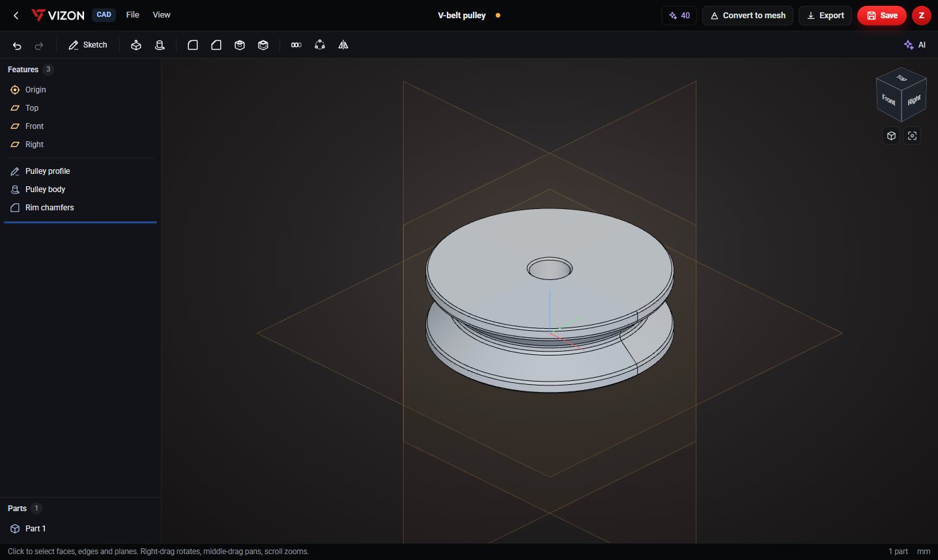The image size is (938, 560).
Task: Open the AI assistant
Action: tap(915, 45)
